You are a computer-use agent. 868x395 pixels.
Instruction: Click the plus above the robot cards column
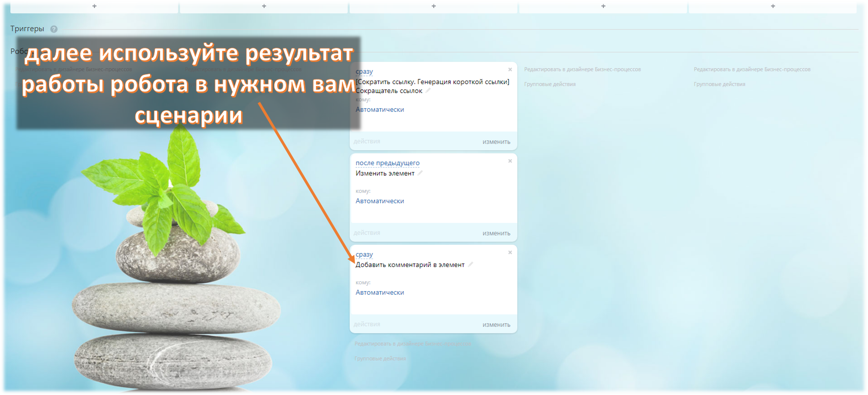pos(433,6)
